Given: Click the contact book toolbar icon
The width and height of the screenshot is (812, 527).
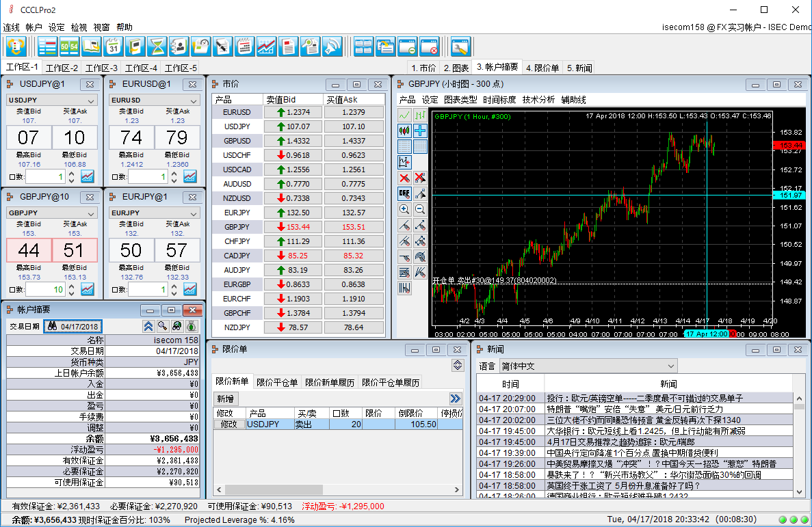Looking at the screenshot, I should click(x=179, y=46).
